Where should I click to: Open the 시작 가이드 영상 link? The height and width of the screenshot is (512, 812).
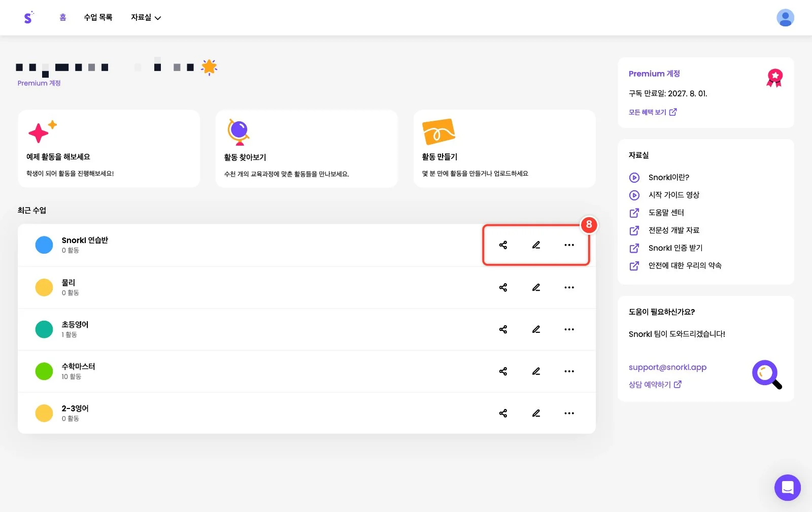pos(674,195)
